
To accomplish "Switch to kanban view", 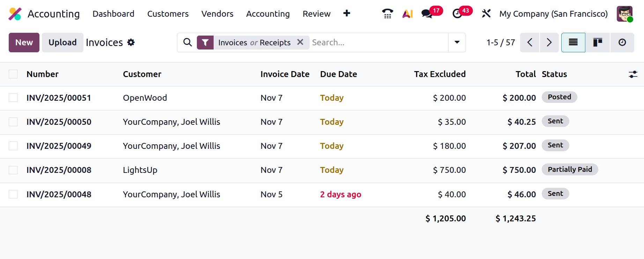I will [598, 43].
